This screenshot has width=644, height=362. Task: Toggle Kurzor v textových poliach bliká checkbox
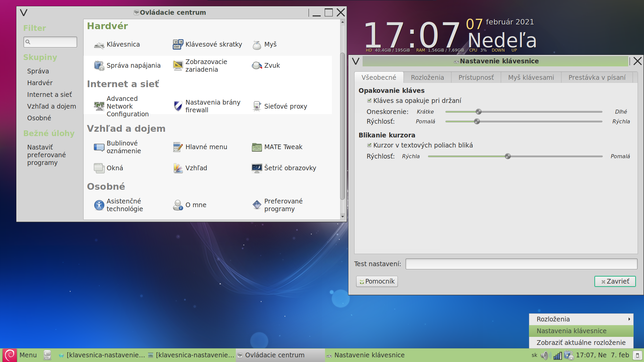369,145
